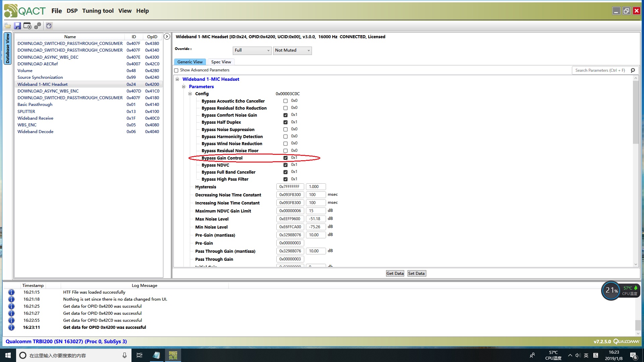Click the QACT logo icon
This screenshot has height=362, width=644.
11,11
